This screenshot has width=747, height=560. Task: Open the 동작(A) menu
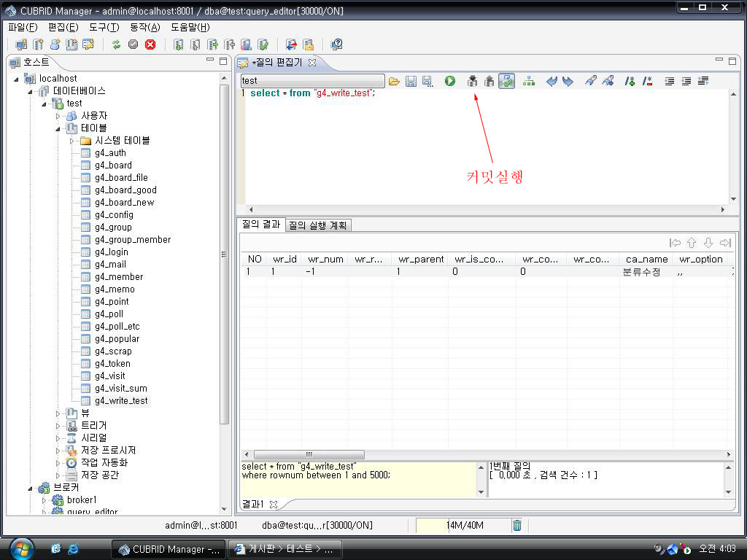click(x=145, y=27)
